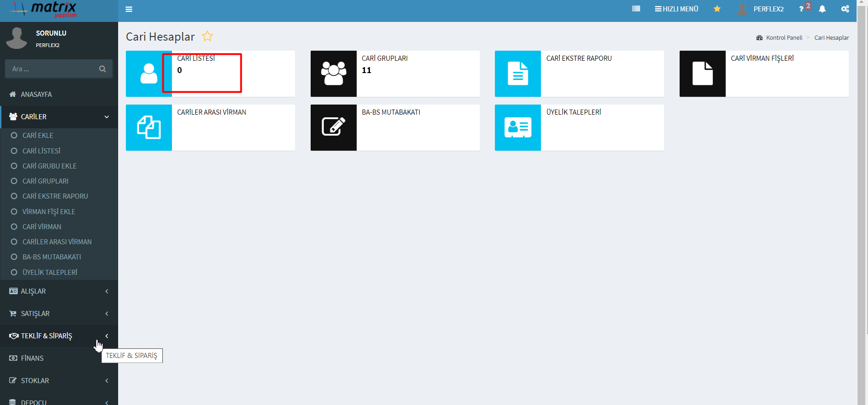Open HIZLI MENÜ quick menu
Viewport: 868px width, 405px height.
point(676,9)
